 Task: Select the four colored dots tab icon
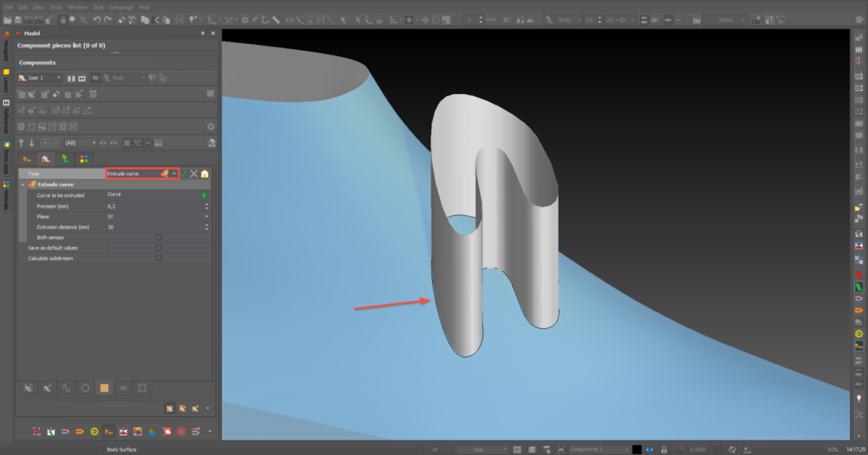tap(84, 158)
